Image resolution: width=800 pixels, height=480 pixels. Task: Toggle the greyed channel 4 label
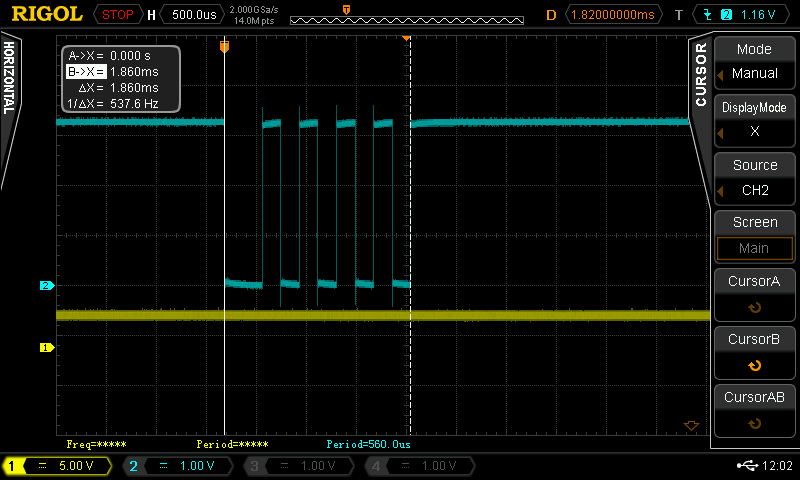(x=420, y=466)
